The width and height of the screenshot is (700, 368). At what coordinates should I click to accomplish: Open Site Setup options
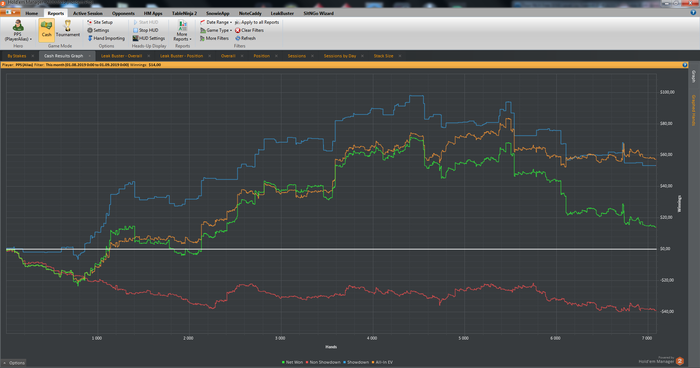coord(100,22)
